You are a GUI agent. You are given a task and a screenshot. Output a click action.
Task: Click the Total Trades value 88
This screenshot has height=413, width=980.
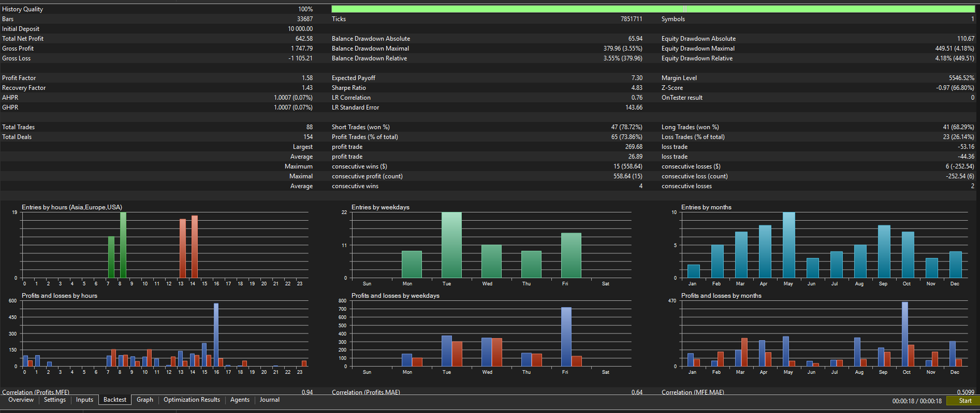(x=309, y=127)
